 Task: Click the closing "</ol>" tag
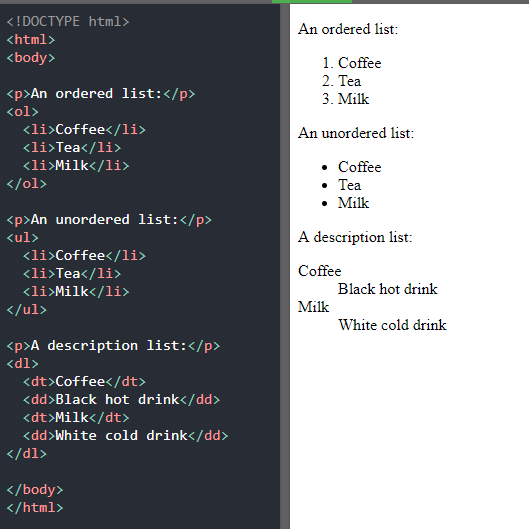click(27, 184)
